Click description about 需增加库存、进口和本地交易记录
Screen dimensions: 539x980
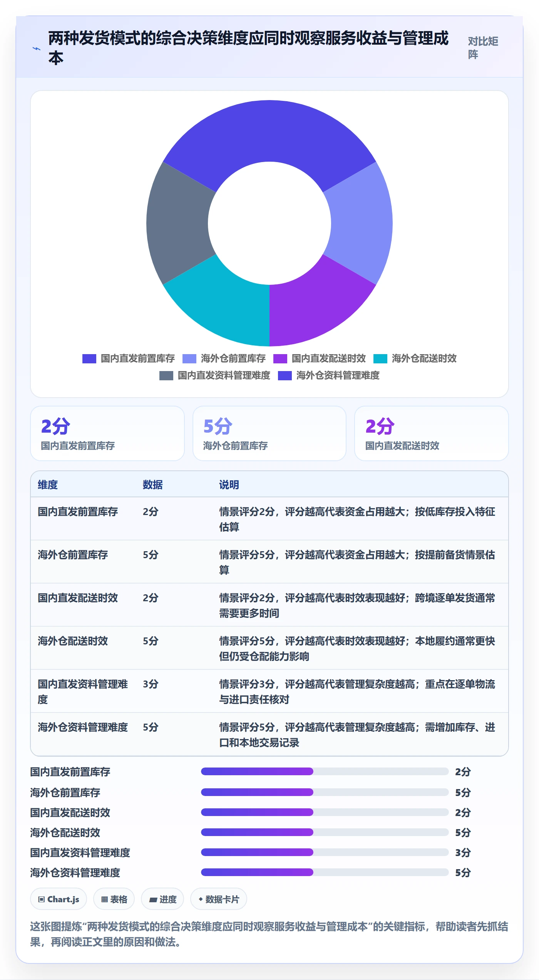tap(357, 734)
